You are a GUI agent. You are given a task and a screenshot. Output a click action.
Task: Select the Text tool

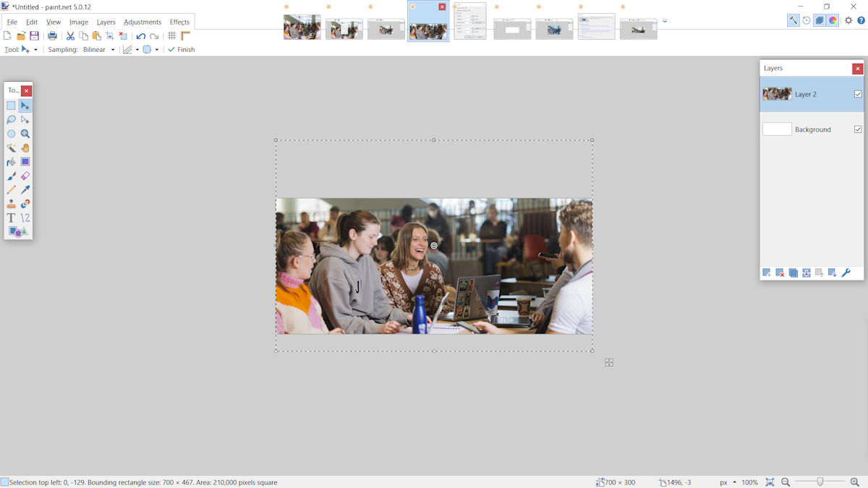(11, 218)
